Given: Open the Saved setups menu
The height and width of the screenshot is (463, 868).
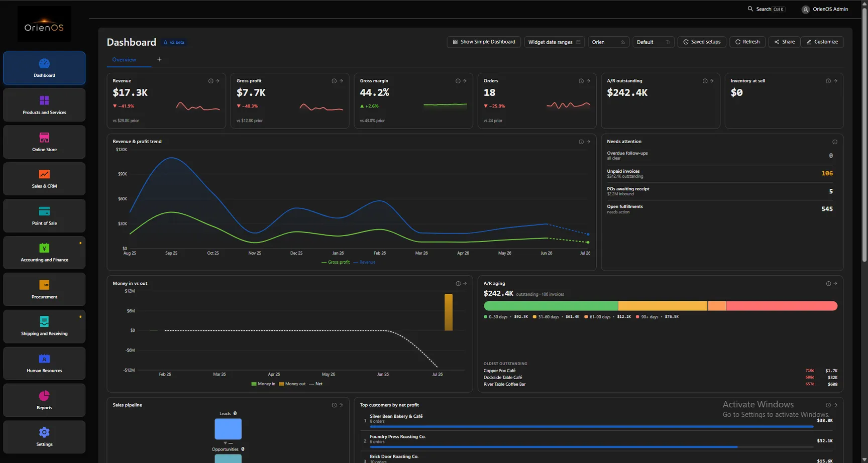Looking at the screenshot, I should [702, 42].
